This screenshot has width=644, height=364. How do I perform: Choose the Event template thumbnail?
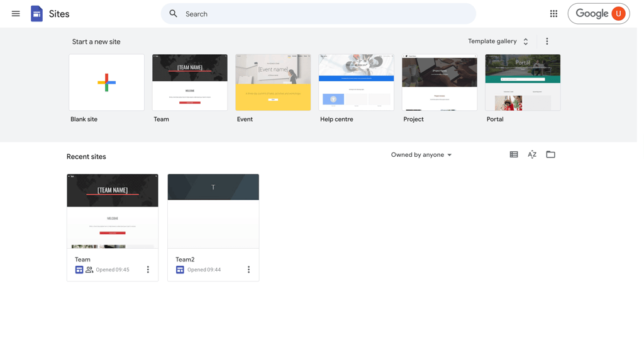pos(273,82)
